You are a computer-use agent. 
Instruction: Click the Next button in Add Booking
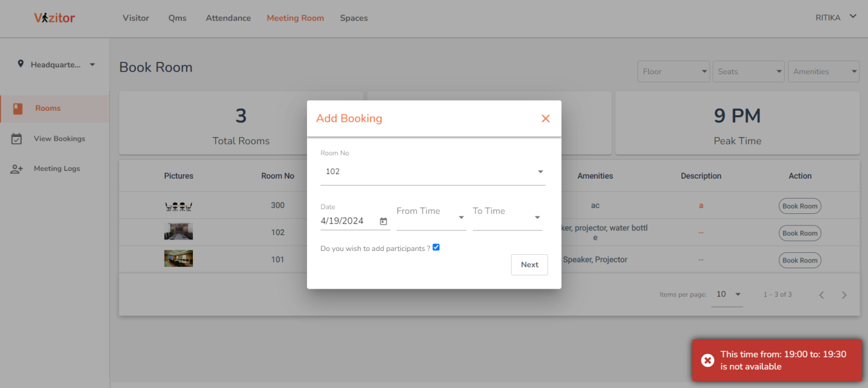coord(529,264)
